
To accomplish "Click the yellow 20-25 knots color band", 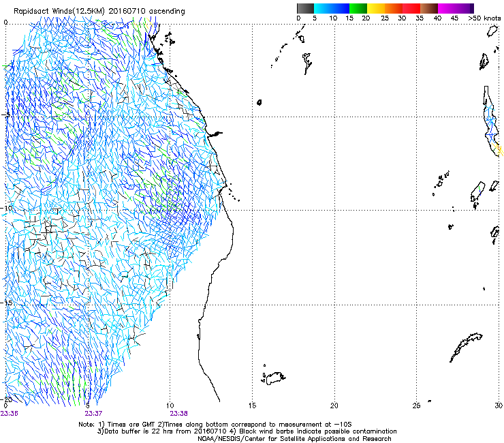I will (376, 8).
